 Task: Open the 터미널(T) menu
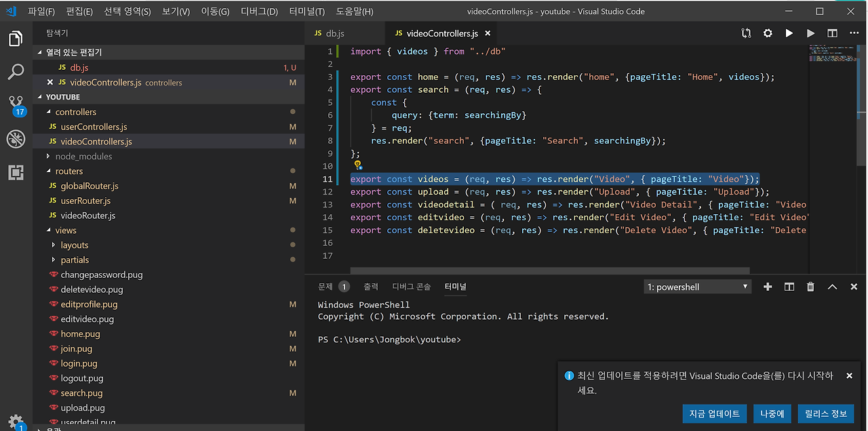tap(307, 12)
